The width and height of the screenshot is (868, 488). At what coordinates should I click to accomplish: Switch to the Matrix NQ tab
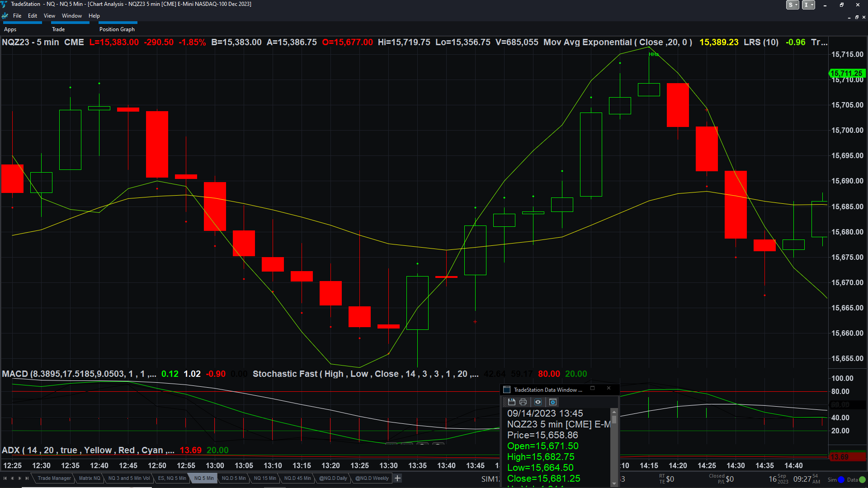[x=90, y=479]
